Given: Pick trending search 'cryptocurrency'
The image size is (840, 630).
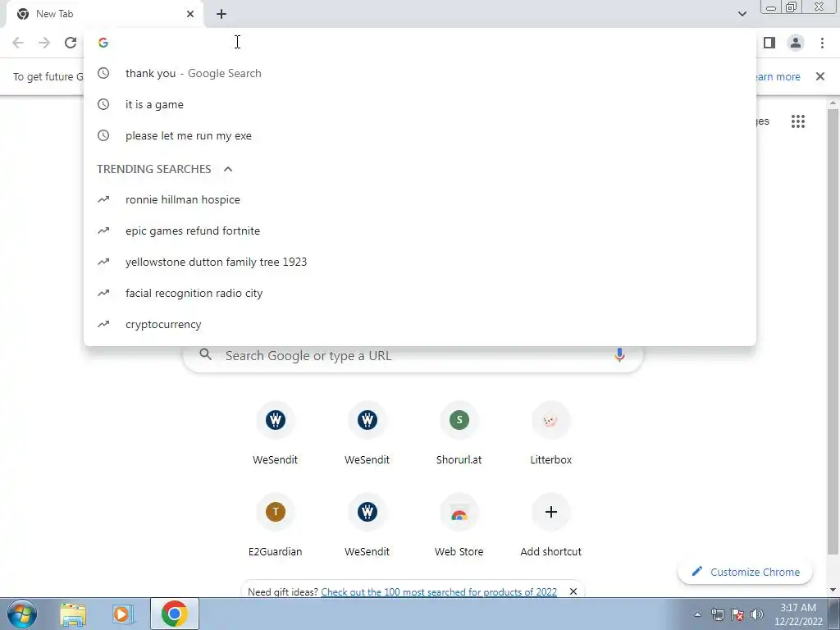Looking at the screenshot, I should click(420, 324).
